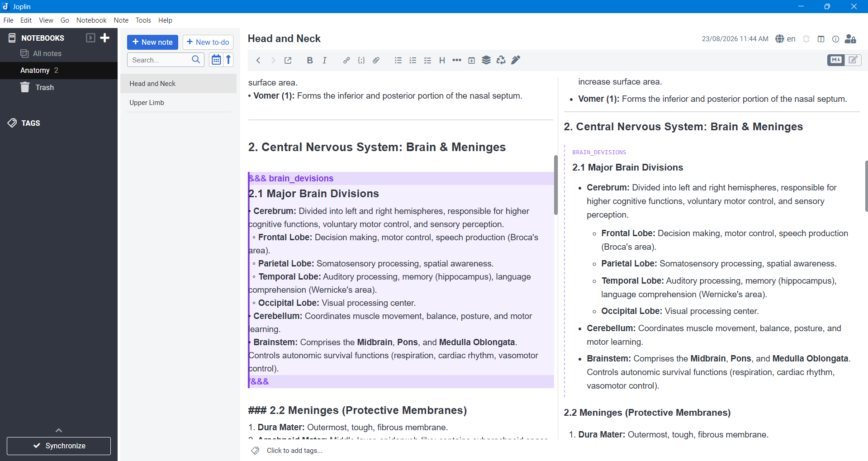Click the pen marker toolbar icon

tap(516, 60)
